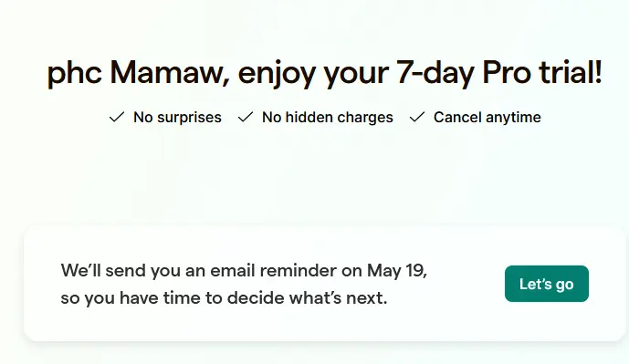Click the email reminder sentence first line
Viewport: 629px width, 364px height.
tap(244, 271)
